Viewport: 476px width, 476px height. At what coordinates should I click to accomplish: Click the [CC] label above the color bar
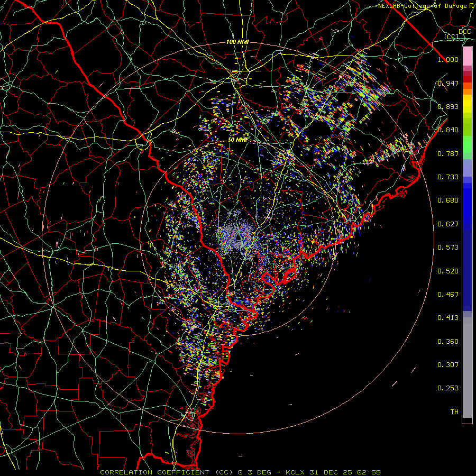point(452,36)
